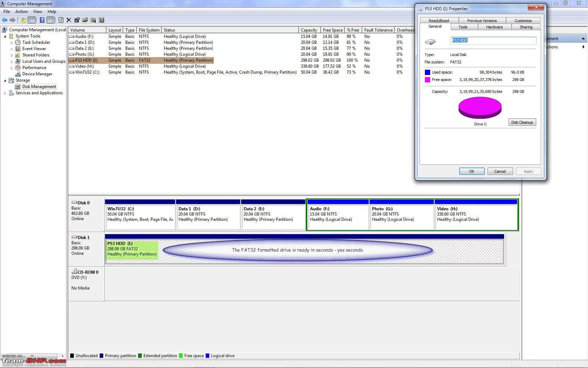Click the grey Forward arrow in toolbar
Image resolution: width=588 pixels, height=368 pixels.
point(13,20)
